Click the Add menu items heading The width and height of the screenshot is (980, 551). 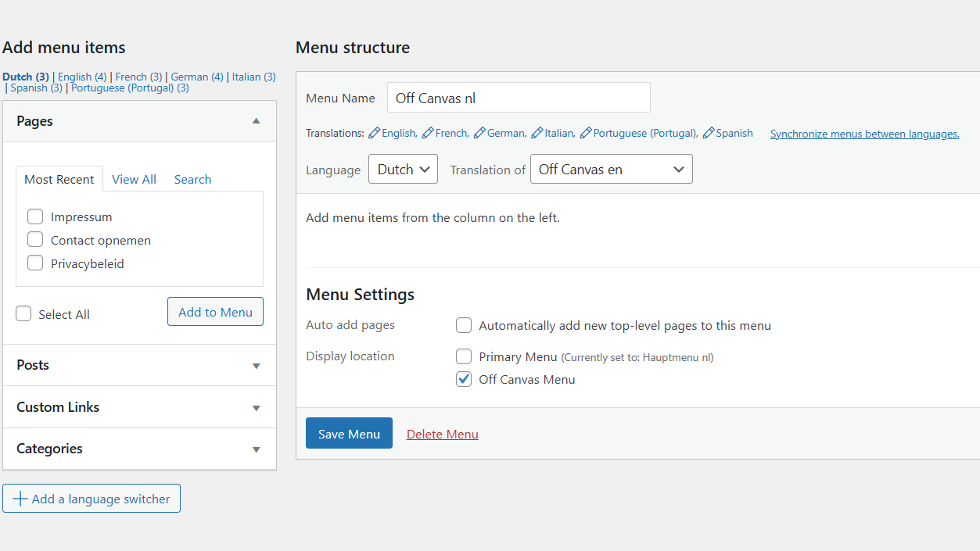[x=64, y=48]
